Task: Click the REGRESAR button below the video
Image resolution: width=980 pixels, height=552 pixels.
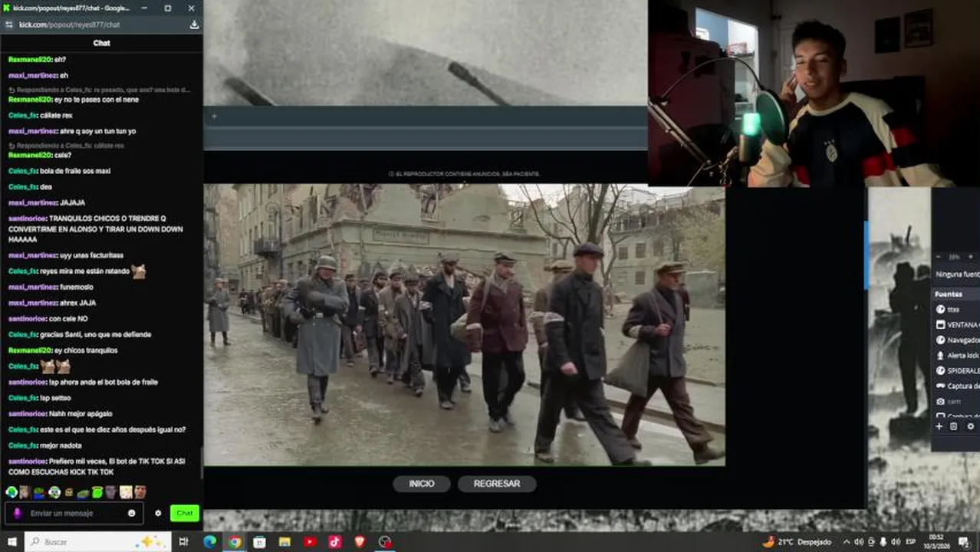Action: (497, 484)
